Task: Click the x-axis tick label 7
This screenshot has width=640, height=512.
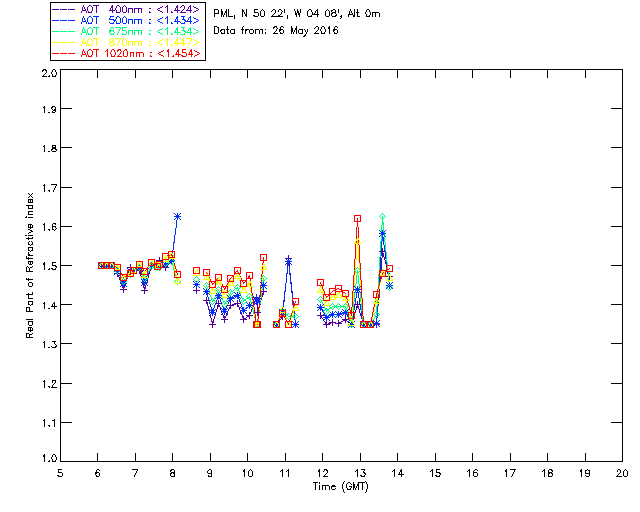Action: (135, 473)
